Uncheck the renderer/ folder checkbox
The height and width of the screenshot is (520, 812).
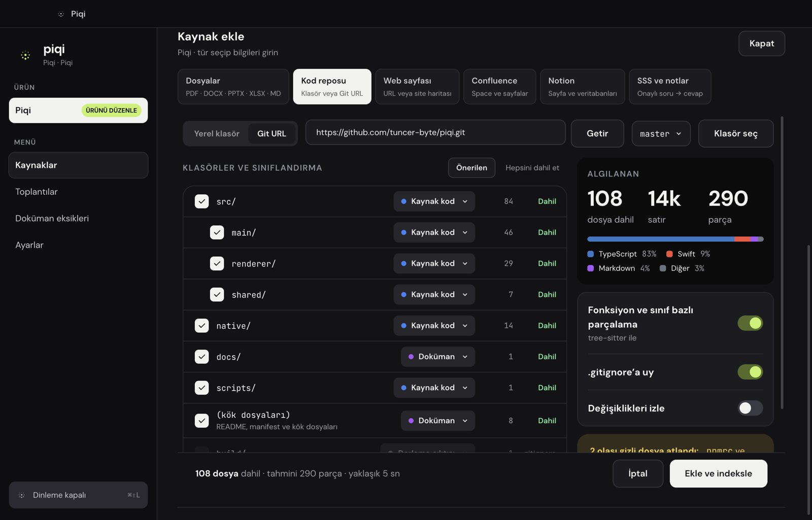(217, 263)
